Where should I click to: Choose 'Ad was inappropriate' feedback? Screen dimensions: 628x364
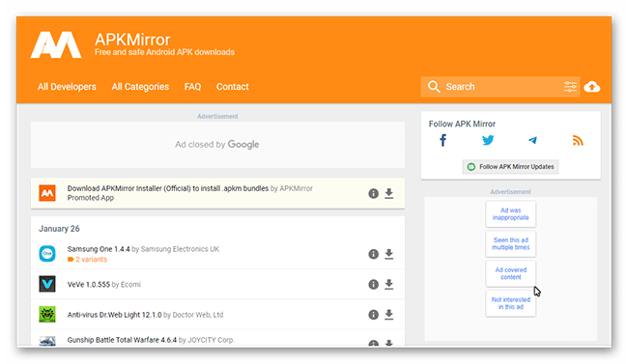511,213
